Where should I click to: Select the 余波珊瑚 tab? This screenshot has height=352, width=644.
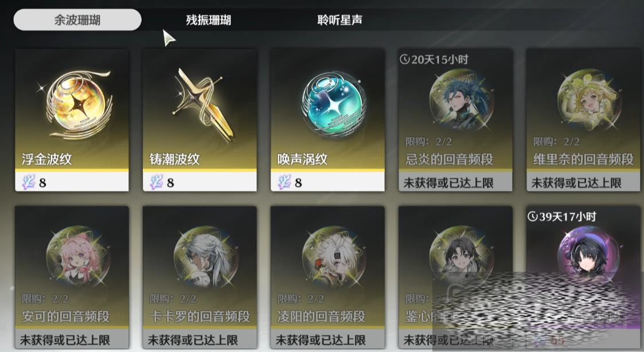pos(77,19)
